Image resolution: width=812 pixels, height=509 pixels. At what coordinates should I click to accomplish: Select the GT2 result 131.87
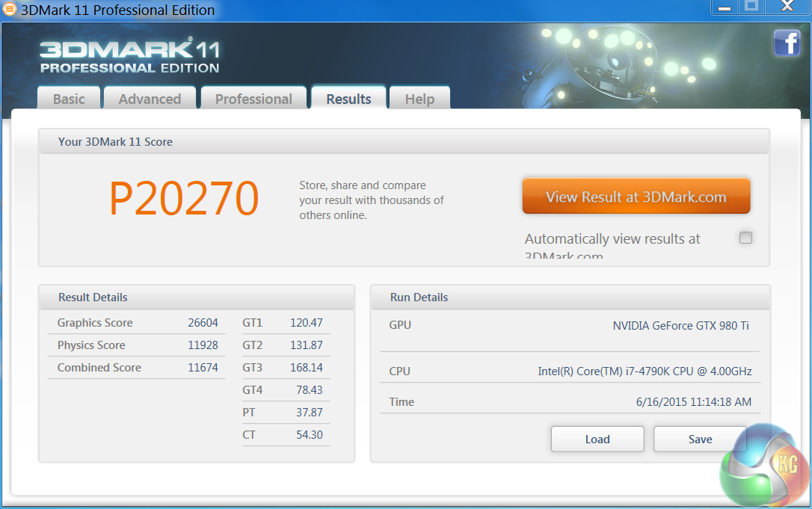tap(306, 345)
